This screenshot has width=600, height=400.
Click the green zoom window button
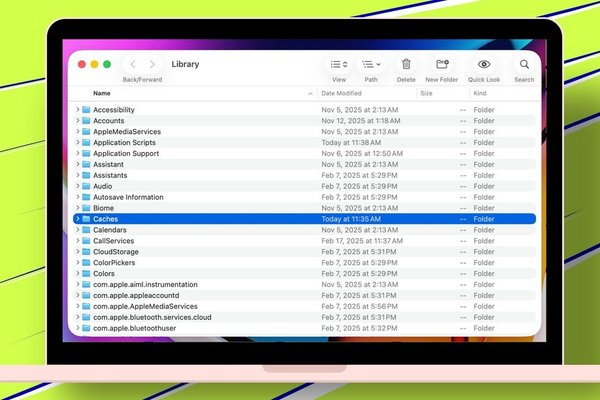tap(107, 64)
